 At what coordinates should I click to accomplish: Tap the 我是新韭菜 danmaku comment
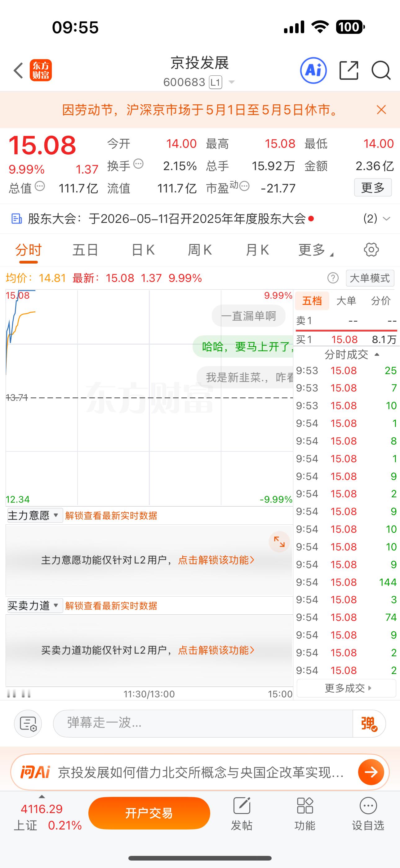245,377
